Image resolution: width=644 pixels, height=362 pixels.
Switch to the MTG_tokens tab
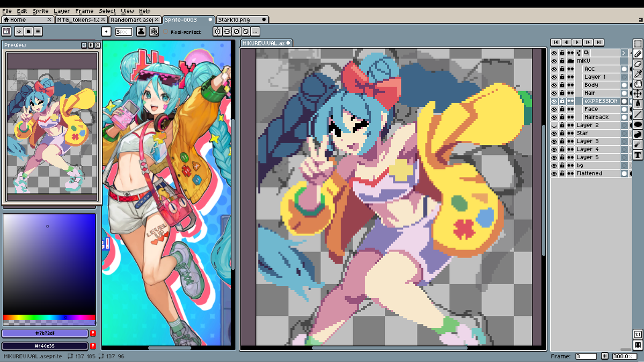pos(80,19)
